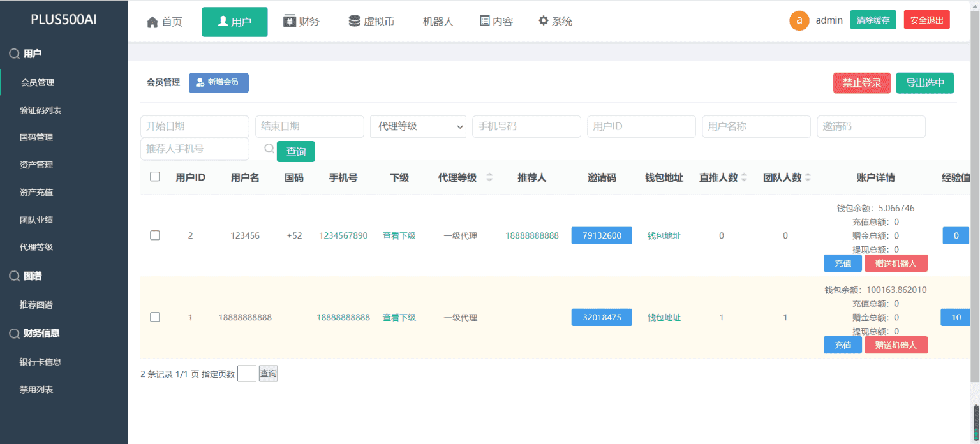Click the magnifier icon beside 图谱 heading
Screen dimensions: 980x444
14,276
